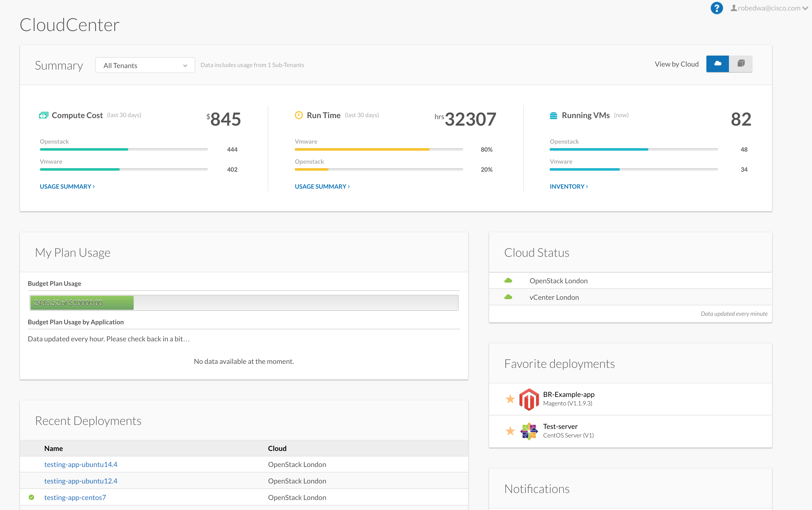Collapse the All Tenants selector chevron

[x=185, y=66]
